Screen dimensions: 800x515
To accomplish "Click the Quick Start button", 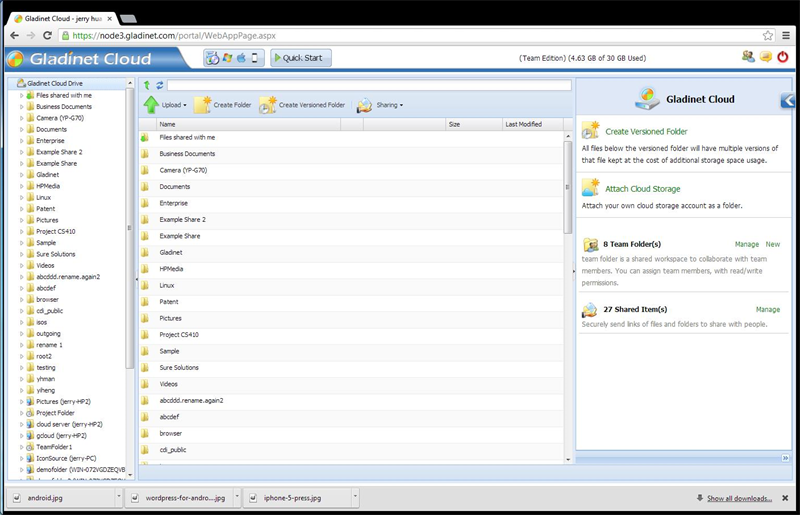I will [x=301, y=58].
